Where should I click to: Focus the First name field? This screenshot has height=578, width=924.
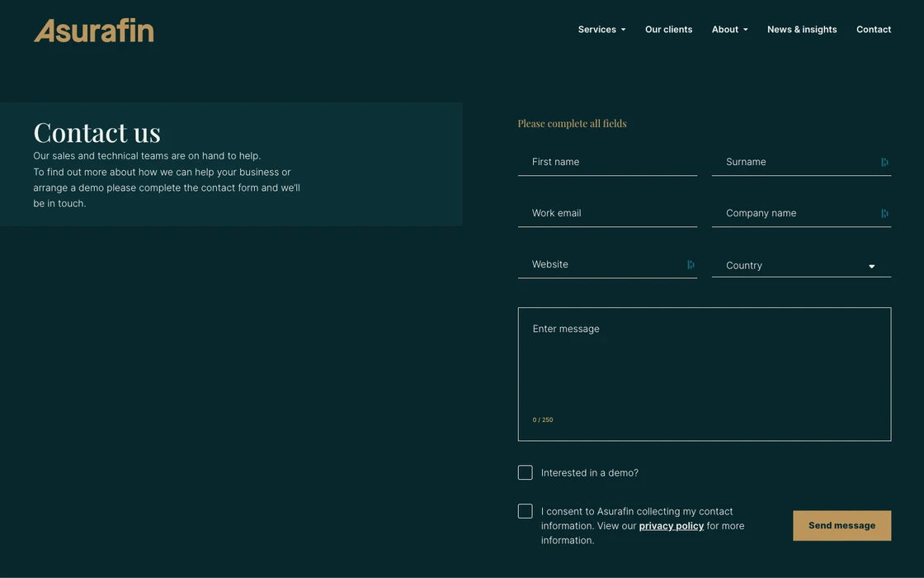point(607,162)
